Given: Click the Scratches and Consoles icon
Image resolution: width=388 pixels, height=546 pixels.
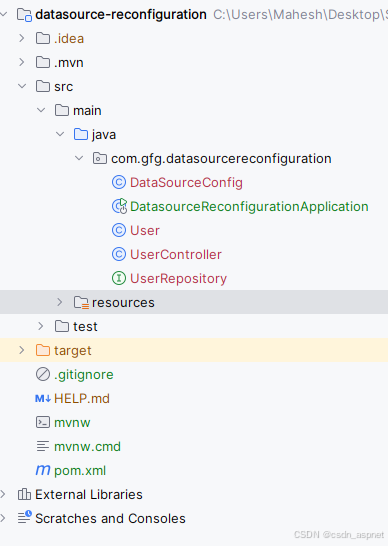Looking at the screenshot, I should [24, 518].
